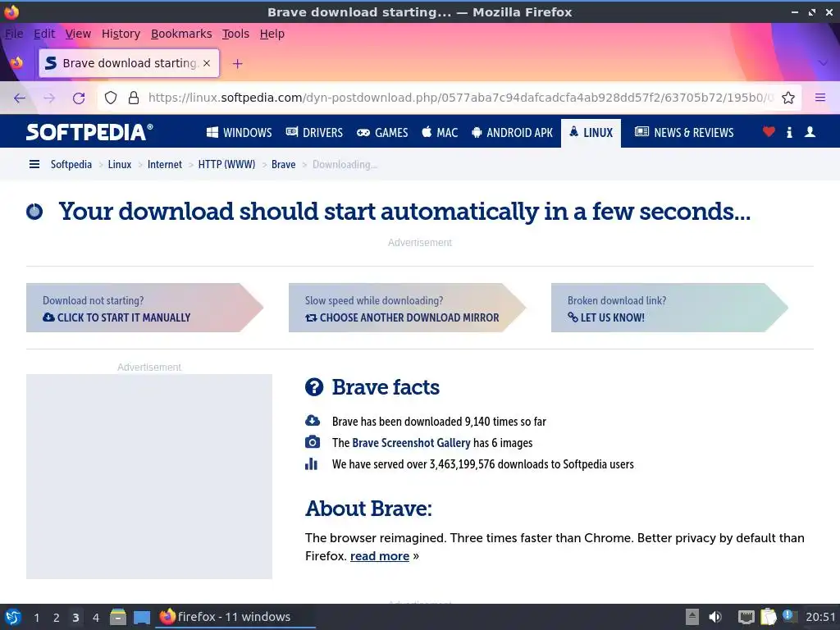Click the address bar URL field

(x=461, y=98)
